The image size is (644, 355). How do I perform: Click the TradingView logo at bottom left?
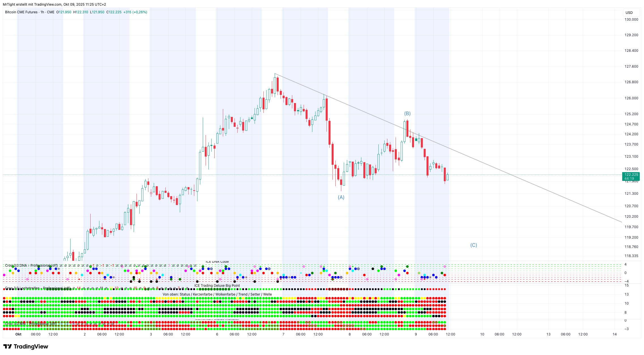pyautogui.click(x=26, y=347)
